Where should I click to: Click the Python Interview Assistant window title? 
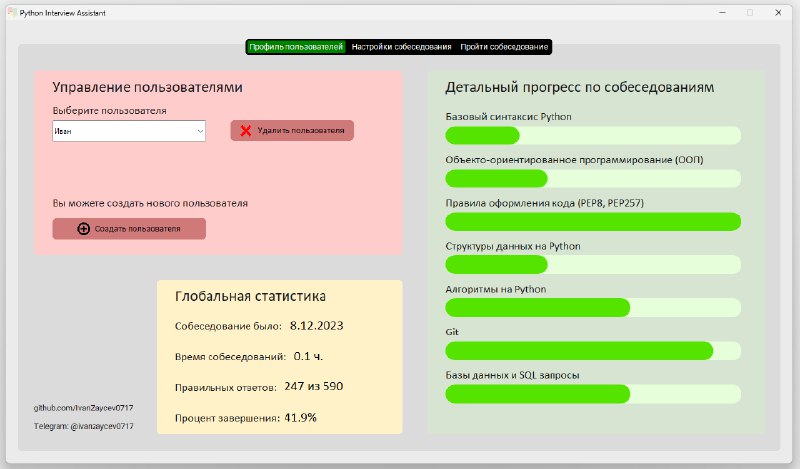pyautogui.click(x=62, y=13)
